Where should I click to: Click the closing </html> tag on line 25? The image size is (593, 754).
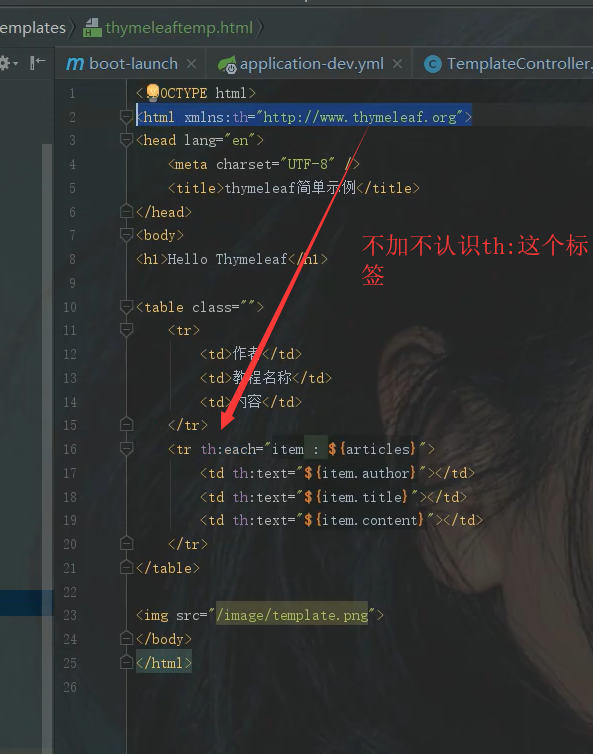(164, 663)
